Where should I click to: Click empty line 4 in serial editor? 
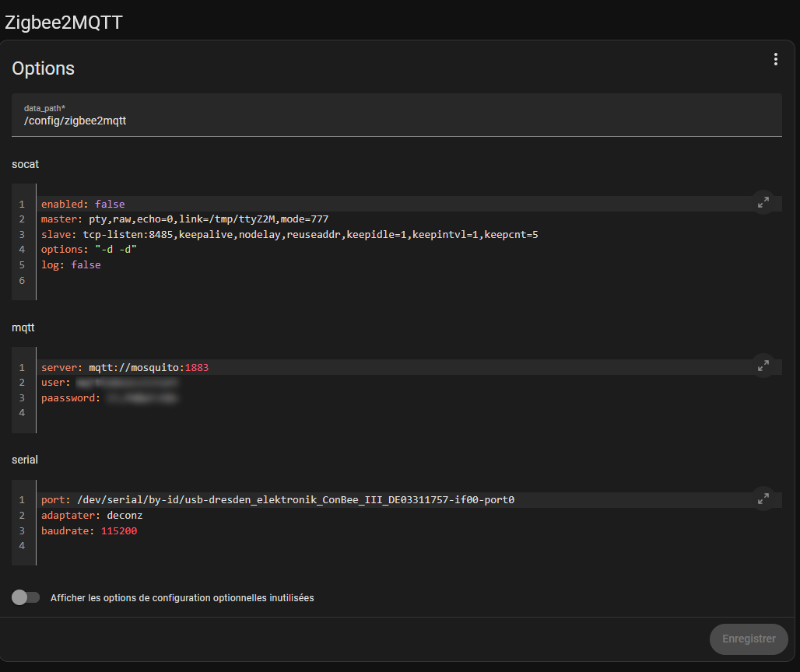[x=233, y=547]
